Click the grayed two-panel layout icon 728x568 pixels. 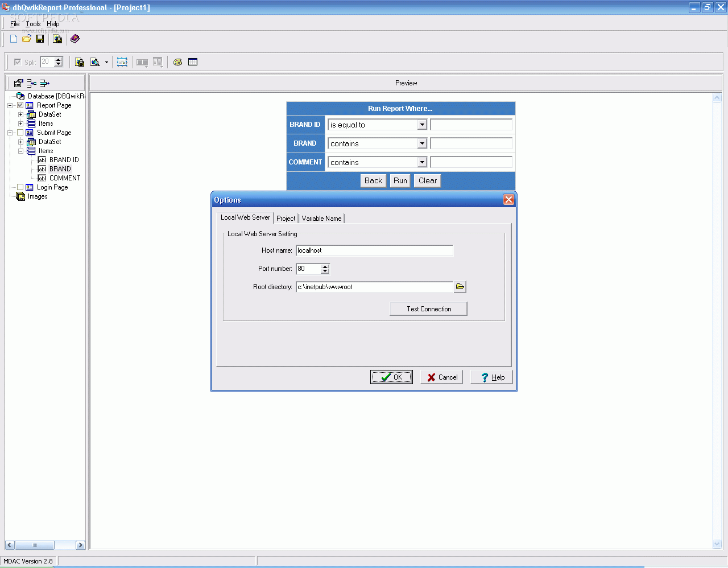pyautogui.click(x=142, y=62)
